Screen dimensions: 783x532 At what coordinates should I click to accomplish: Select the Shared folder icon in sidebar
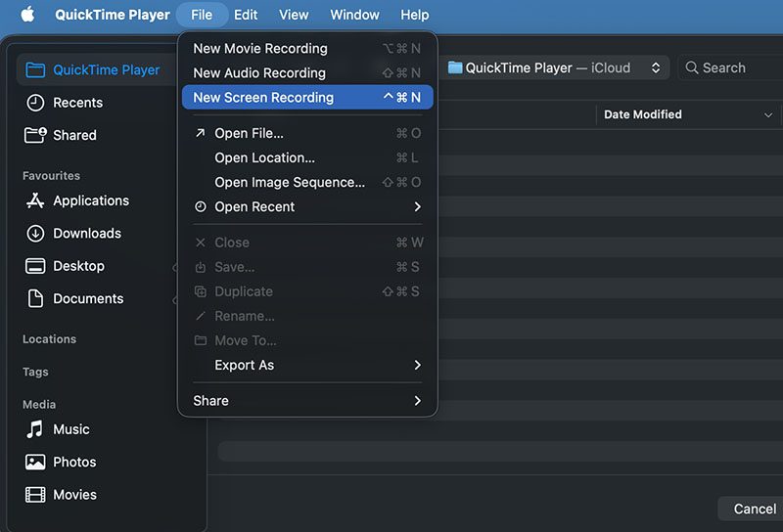coord(35,135)
